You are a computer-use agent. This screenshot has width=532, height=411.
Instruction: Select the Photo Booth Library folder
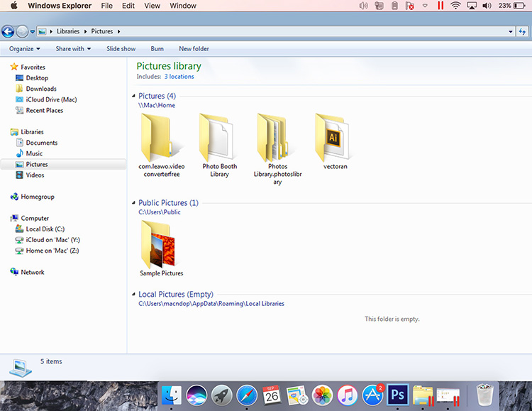219,145
